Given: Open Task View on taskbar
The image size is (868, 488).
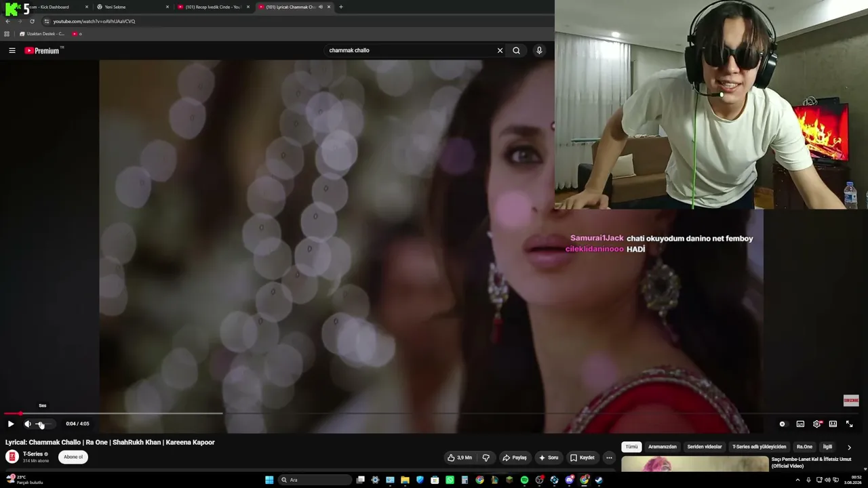Looking at the screenshot, I should coord(361,480).
